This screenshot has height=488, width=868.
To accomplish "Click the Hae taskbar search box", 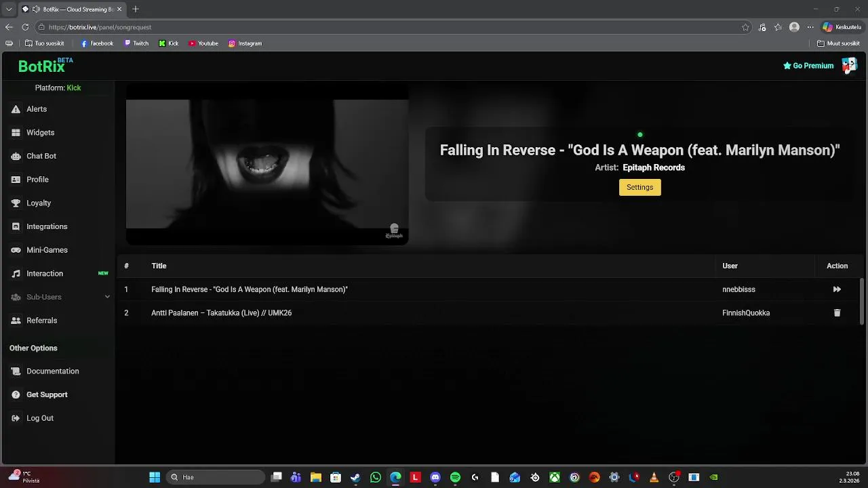I will pos(216,477).
